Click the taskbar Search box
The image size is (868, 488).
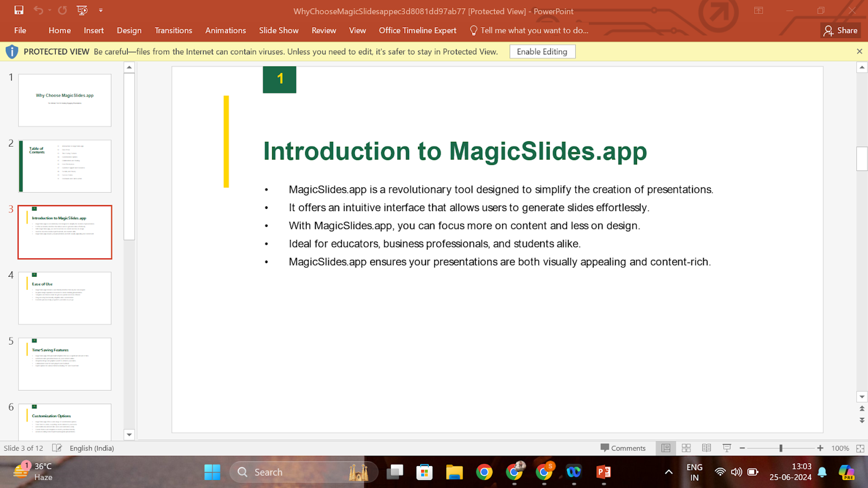point(304,472)
